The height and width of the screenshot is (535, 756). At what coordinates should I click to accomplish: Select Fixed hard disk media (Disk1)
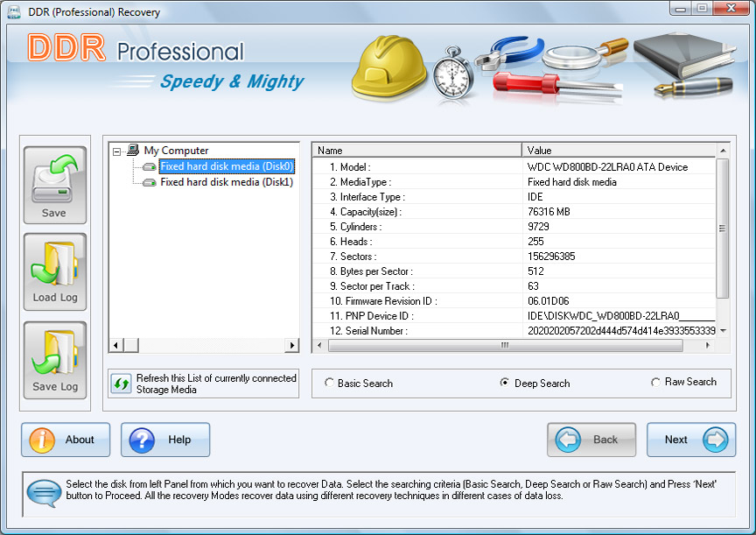point(227,182)
